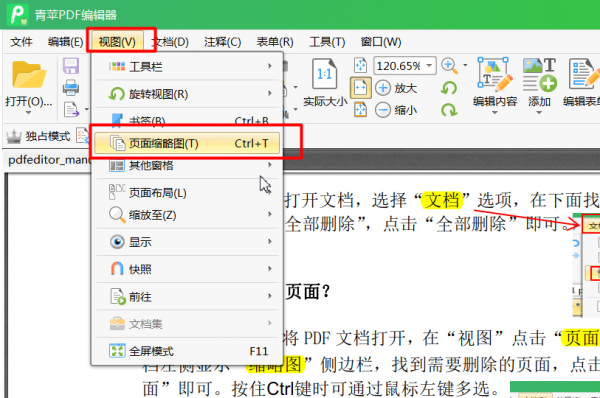Open the 窗口(W) menu
This screenshot has height=398, width=600.
click(x=381, y=42)
